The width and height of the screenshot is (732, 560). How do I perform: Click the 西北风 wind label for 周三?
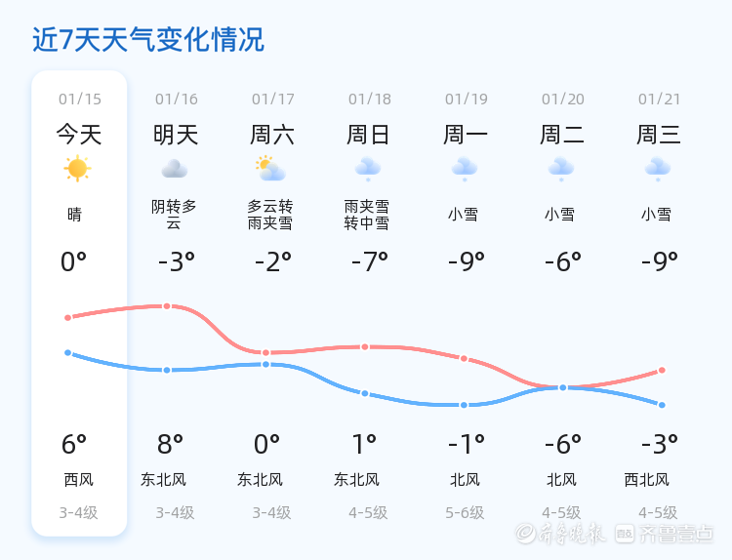[x=647, y=479]
